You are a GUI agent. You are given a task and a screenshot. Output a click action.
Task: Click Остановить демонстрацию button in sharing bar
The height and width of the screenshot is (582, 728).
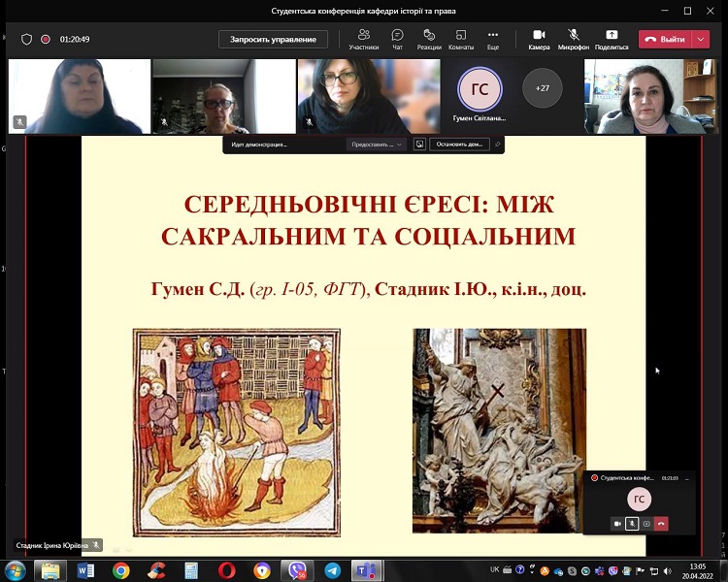pyautogui.click(x=459, y=145)
